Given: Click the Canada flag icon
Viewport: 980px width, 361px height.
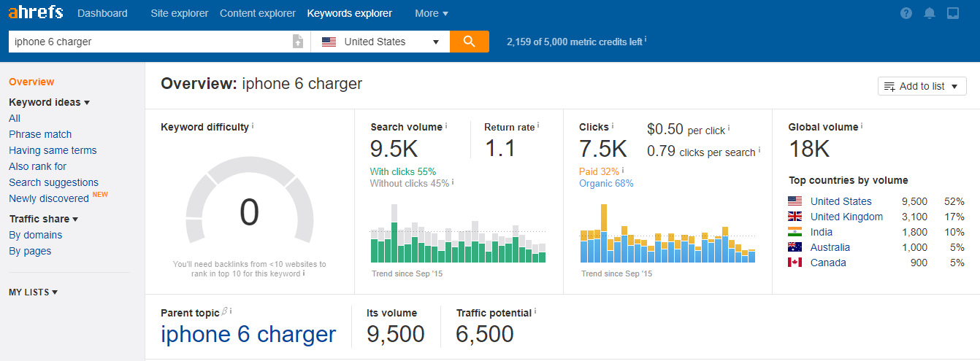Looking at the screenshot, I should tap(795, 263).
